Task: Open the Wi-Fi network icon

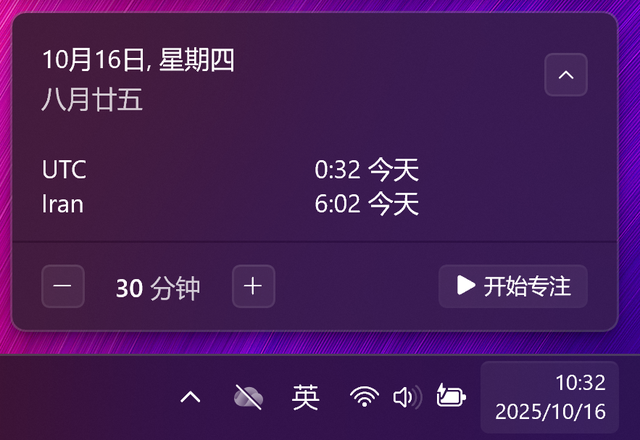Action: pos(364,397)
